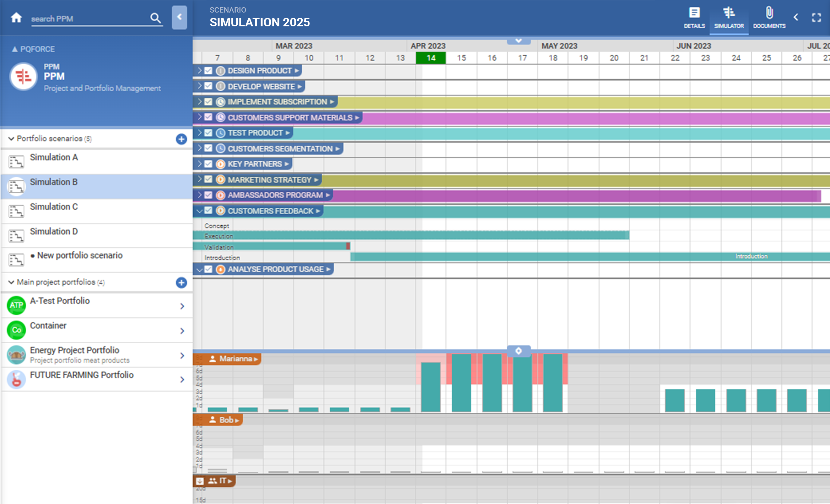Toggle the ANALYSE PRODUCT USAGE checkbox

click(x=208, y=269)
